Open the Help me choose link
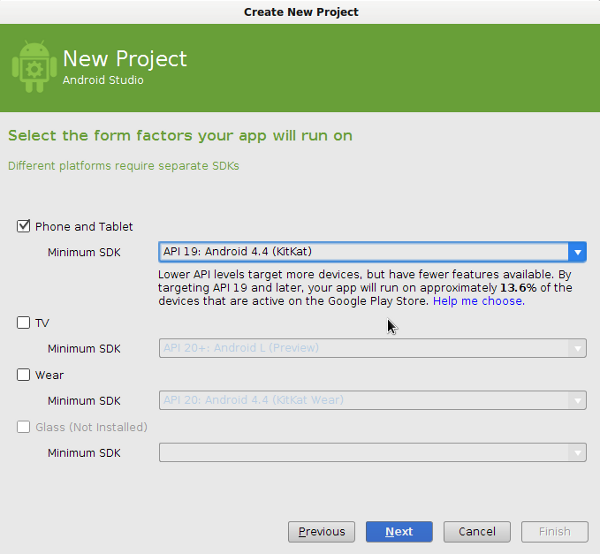Screen dimensions: 600x554 pyautogui.click(x=479, y=301)
